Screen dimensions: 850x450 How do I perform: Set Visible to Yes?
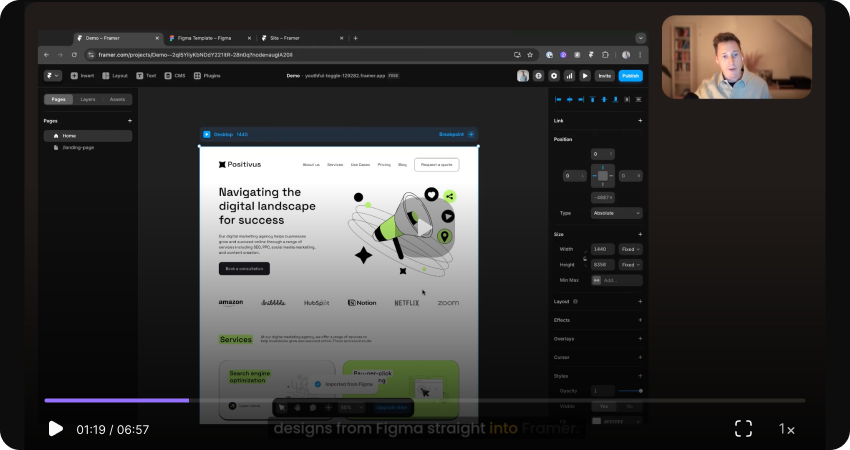point(603,406)
